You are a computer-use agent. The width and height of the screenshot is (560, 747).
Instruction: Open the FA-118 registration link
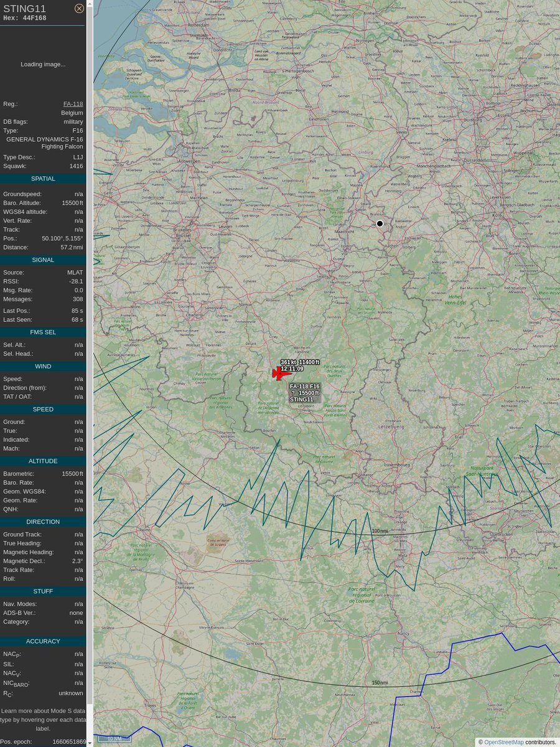click(x=72, y=104)
